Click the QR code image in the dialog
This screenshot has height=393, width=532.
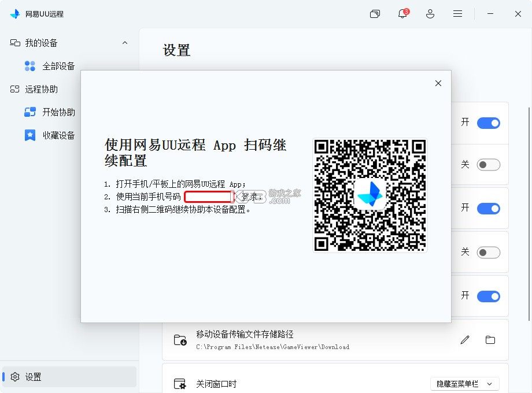coord(370,195)
